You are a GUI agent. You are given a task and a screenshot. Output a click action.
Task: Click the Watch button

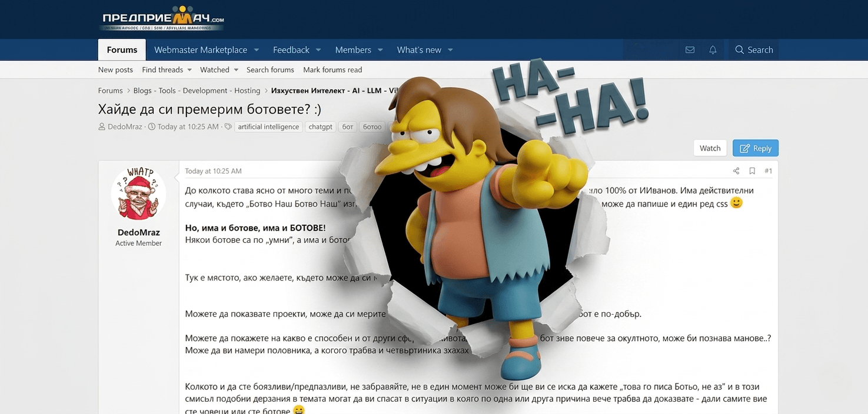(710, 148)
